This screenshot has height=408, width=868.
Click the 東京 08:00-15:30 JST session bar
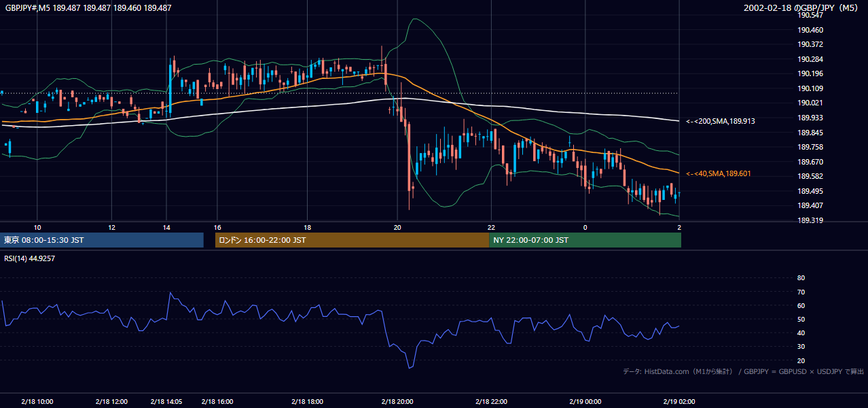(x=102, y=240)
